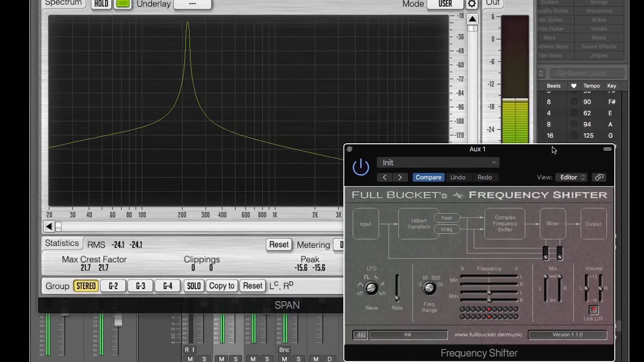Adjust the LFO Rate slider
This screenshot has width=644, height=362.
pos(397,288)
